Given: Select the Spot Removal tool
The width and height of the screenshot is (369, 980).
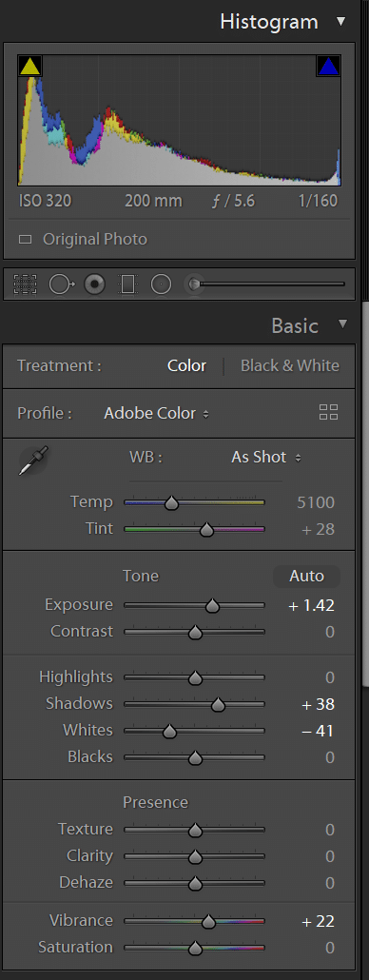Looking at the screenshot, I should coord(61,284).
